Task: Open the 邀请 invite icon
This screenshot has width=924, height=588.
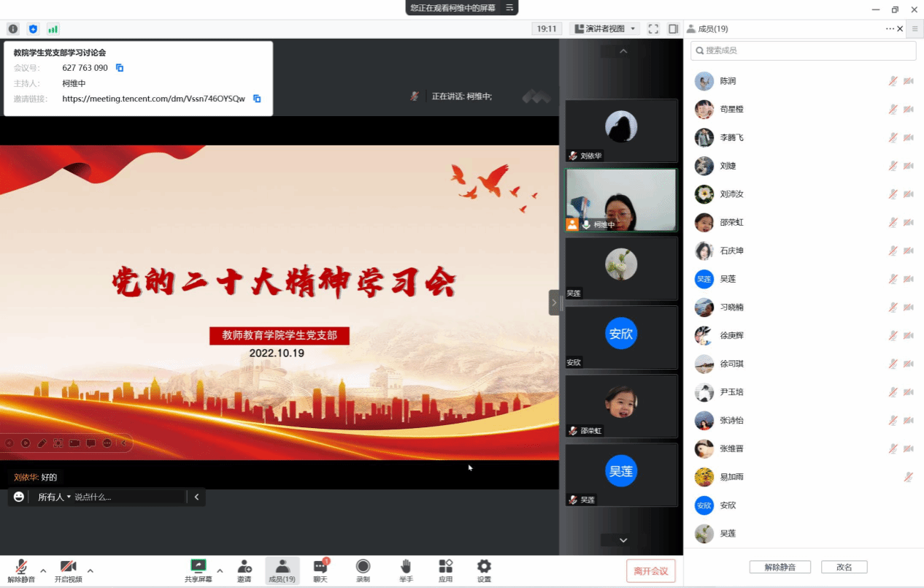Action: coord(244,566)
